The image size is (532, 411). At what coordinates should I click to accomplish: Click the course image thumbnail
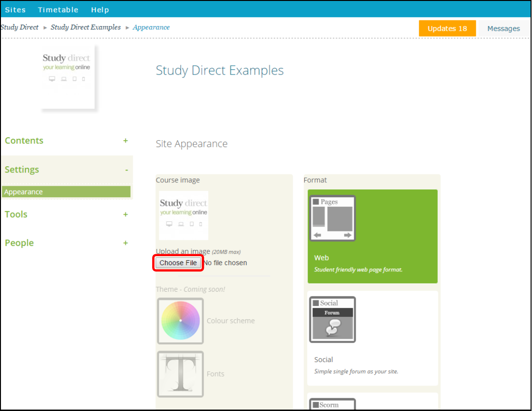pos(184,215)
